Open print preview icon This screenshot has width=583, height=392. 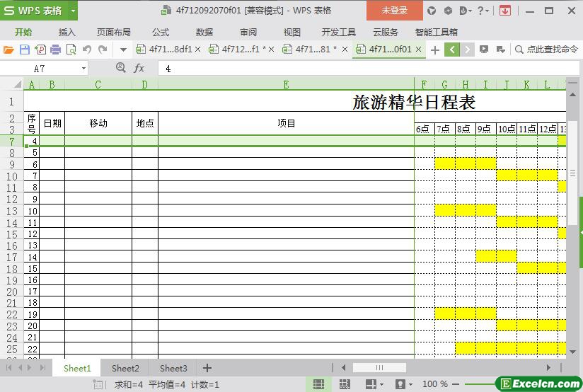tap(71, 49)
